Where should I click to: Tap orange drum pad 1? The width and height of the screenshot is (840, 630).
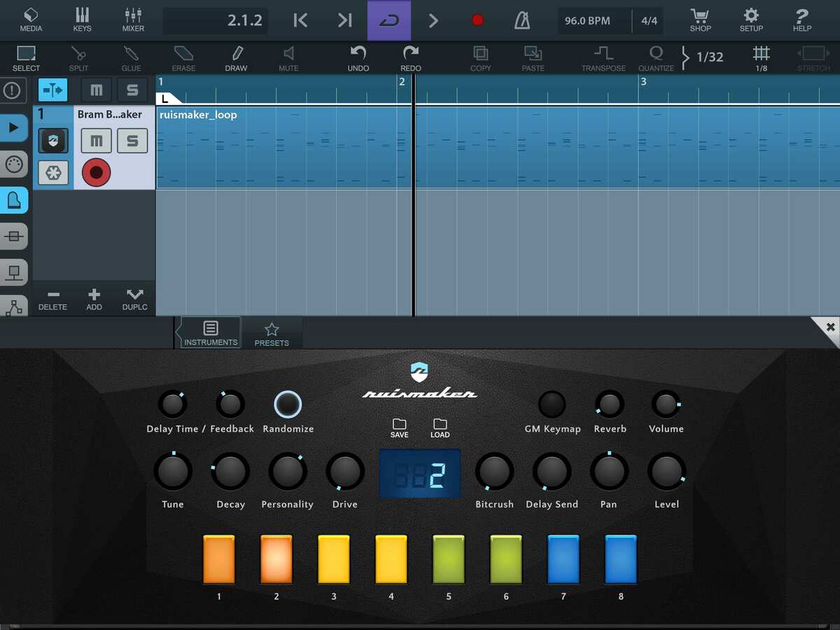tap(219, 559)
